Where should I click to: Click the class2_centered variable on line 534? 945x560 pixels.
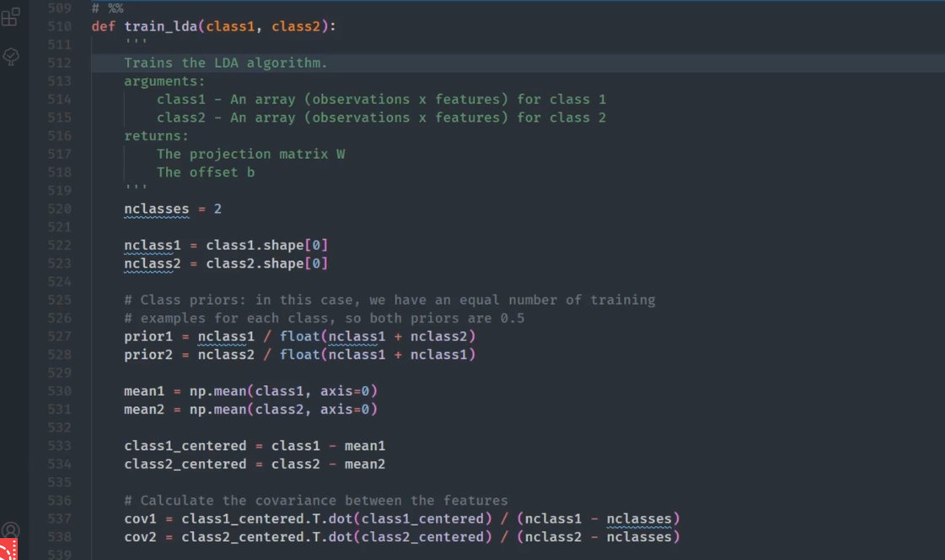[185, 464]
